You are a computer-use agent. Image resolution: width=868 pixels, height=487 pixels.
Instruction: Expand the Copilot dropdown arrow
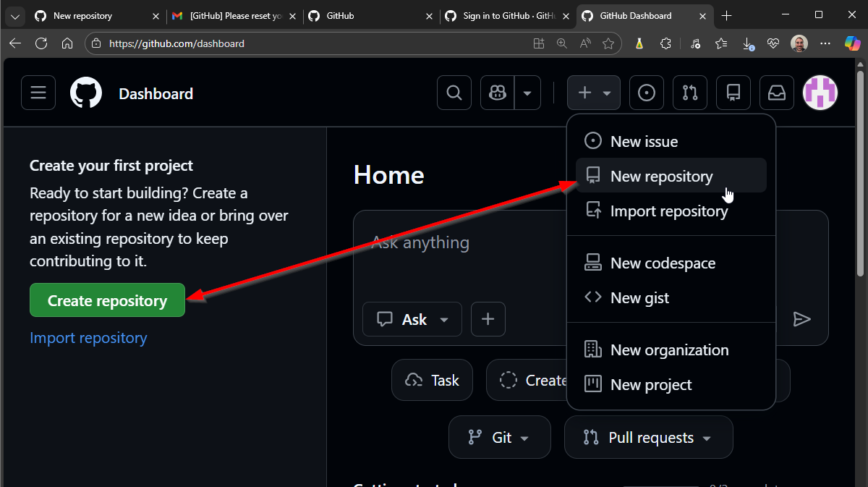527,93
